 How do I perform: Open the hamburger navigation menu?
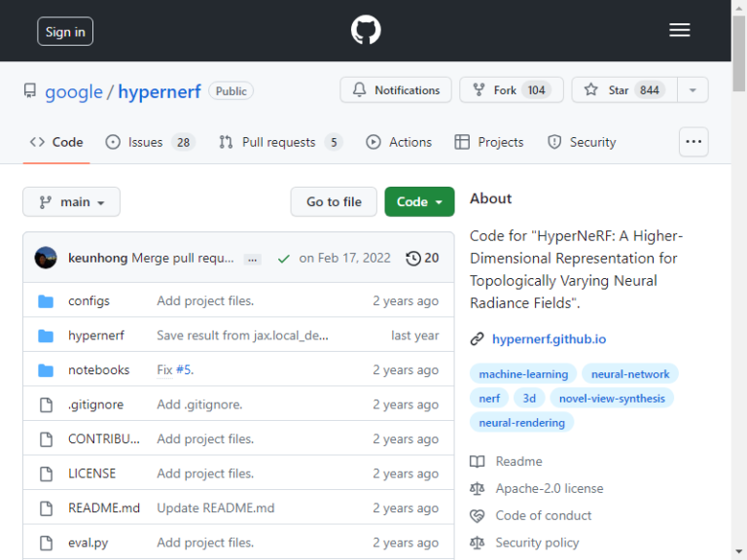pyautogui.click(x=679, y=30)
